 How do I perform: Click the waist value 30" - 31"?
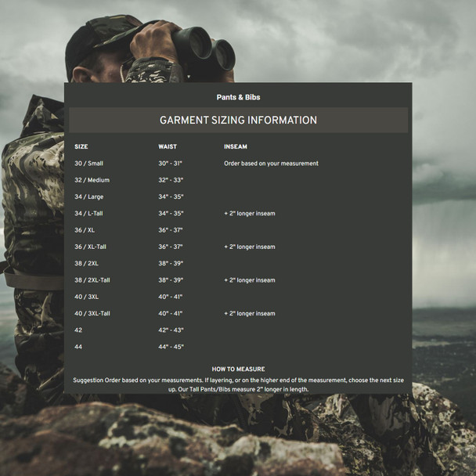pyautogui.click(x=170, y=164)
